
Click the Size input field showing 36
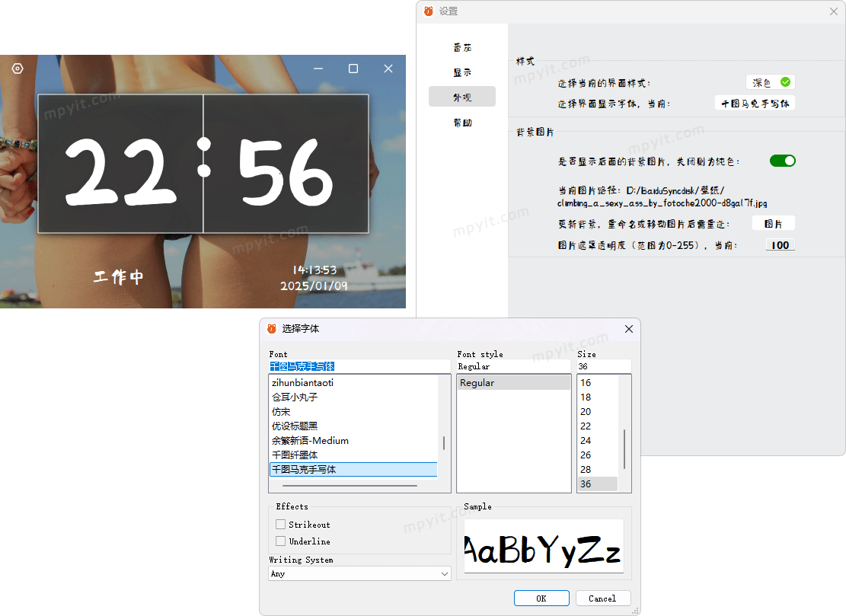pos(604,366)
